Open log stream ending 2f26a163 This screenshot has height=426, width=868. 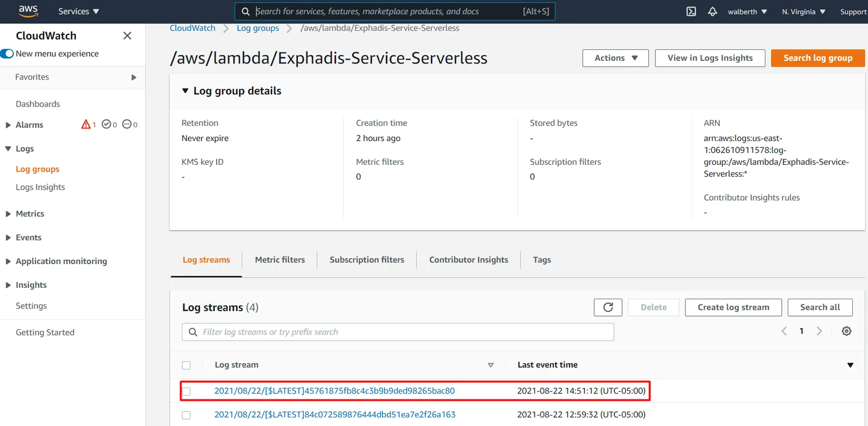click(x=335, y=415)
